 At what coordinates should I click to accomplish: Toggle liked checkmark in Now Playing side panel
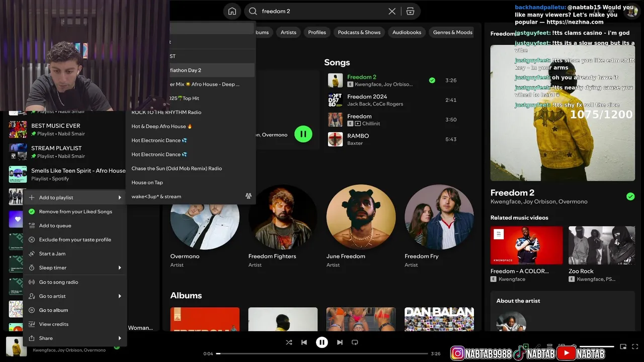[630, 197]
